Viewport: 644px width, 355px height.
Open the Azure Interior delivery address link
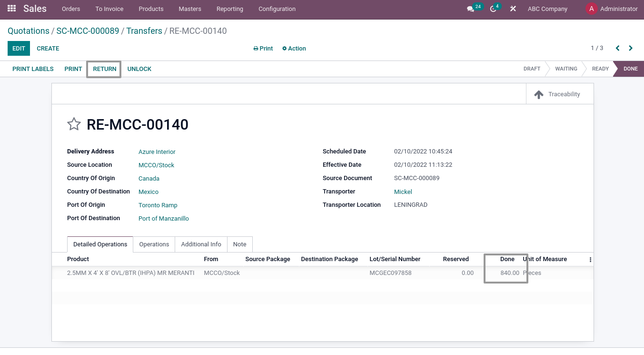[x=157, y=152]
